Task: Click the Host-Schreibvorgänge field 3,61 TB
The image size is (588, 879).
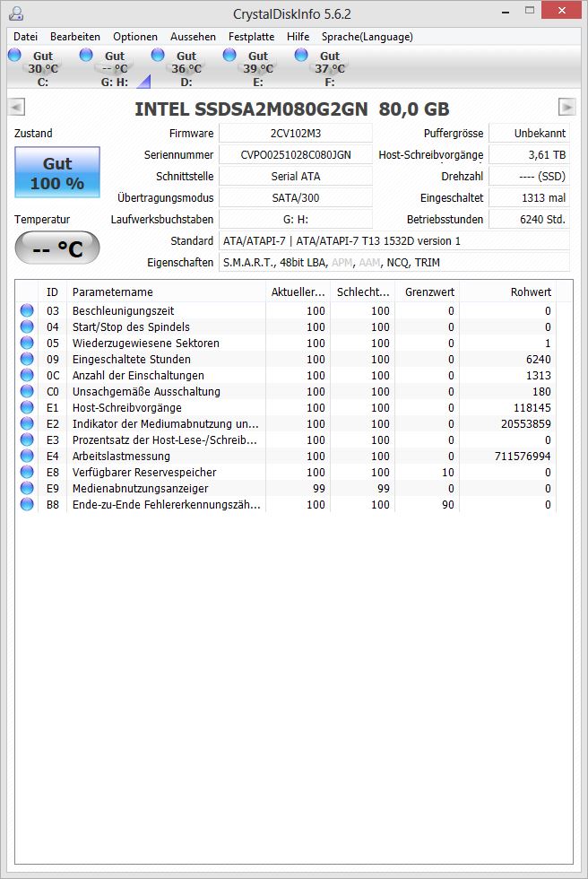Action: tap(529, 154)
